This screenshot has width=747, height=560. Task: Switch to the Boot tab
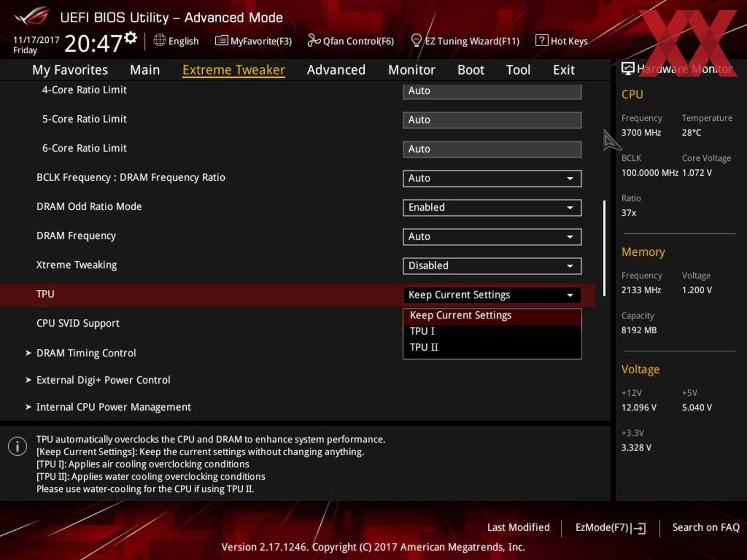tap(471, 70)
